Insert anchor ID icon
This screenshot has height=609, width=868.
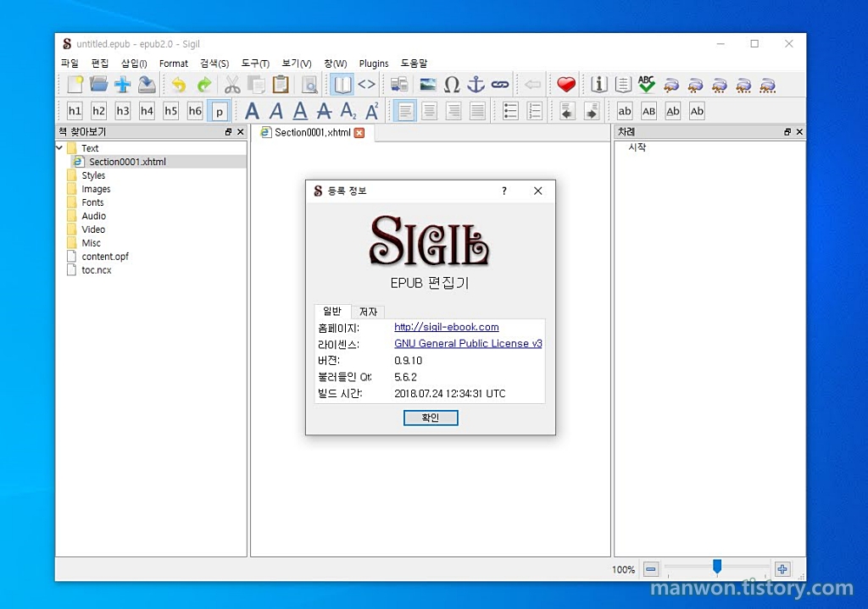[x=476, y=85]
